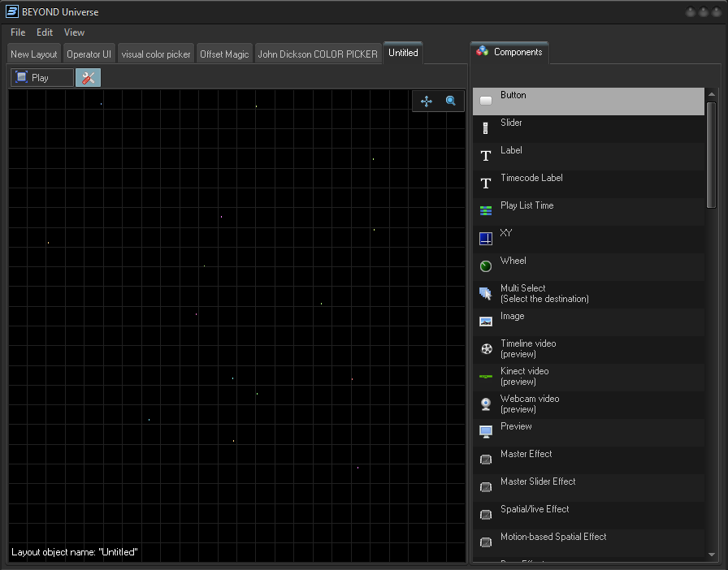Select the XY component icon
Viewport: 728px width, 570px height.
tap(486, 239)
